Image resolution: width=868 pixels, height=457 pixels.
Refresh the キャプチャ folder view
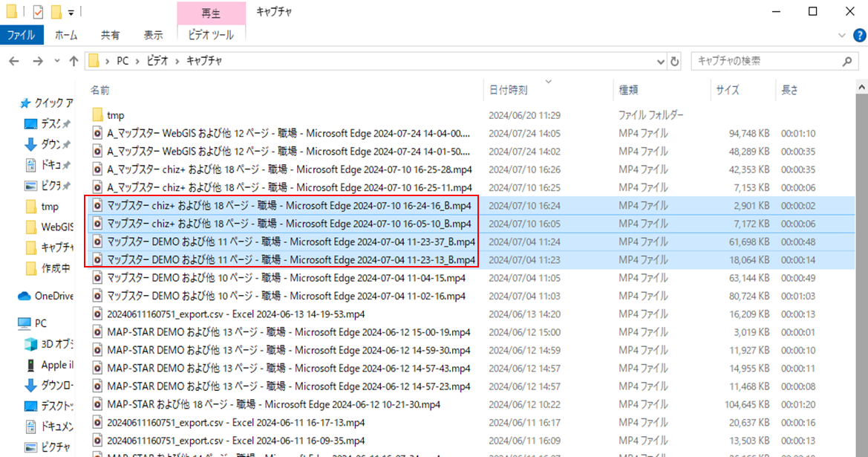point(674,61)
